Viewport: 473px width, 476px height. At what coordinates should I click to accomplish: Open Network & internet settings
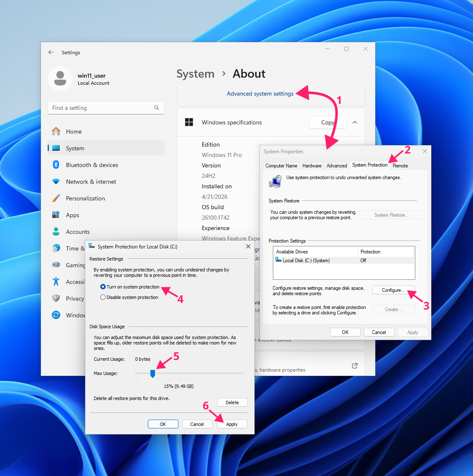pos(106,182)
